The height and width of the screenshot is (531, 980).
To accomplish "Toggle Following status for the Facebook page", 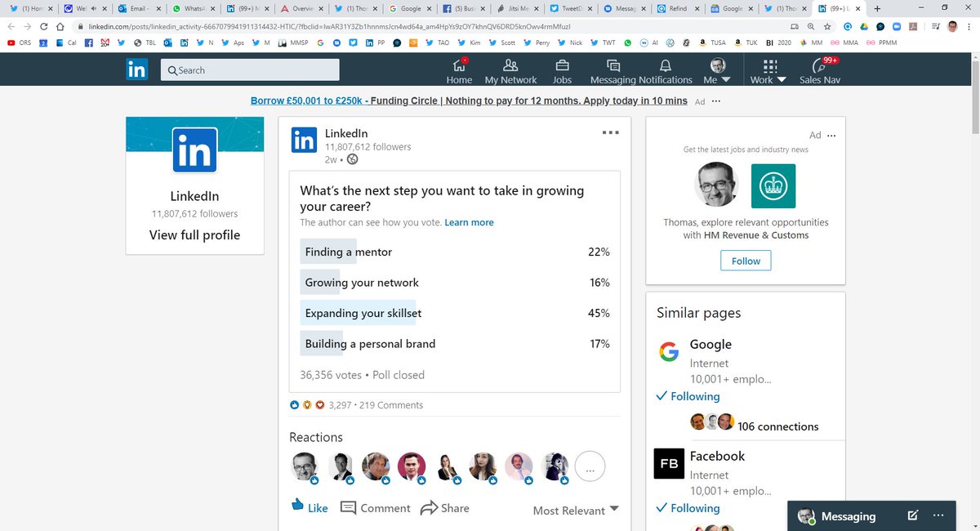I will pyautogui.click(x=688, y=507).
